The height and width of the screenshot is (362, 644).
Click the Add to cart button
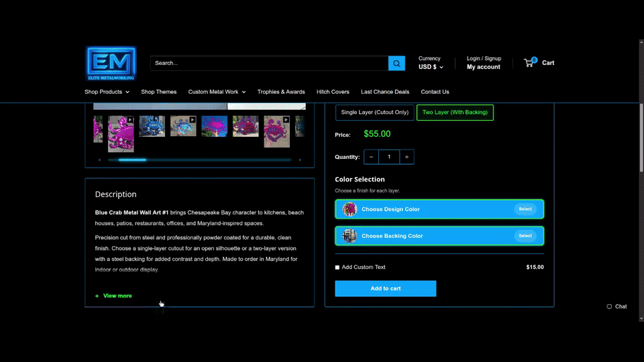[x=385, y=288]
